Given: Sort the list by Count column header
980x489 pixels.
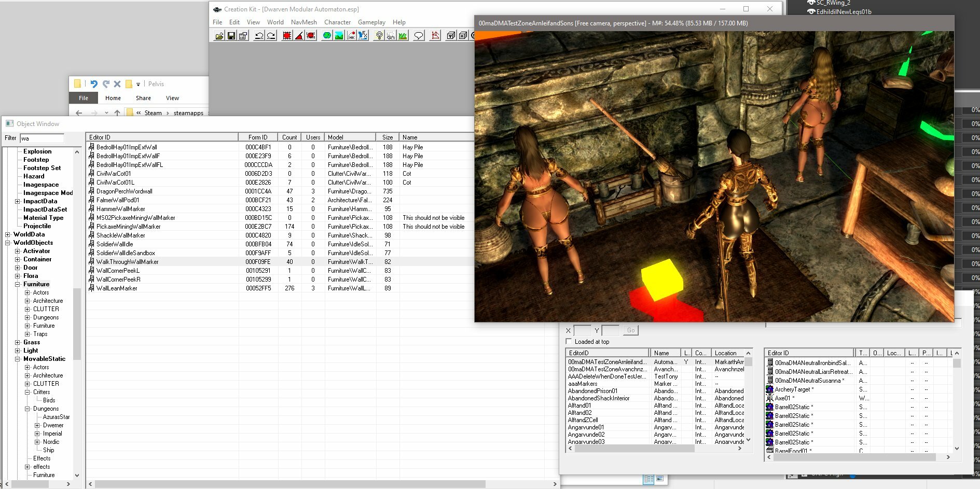Looking at the screenshot, I should 289,137.
